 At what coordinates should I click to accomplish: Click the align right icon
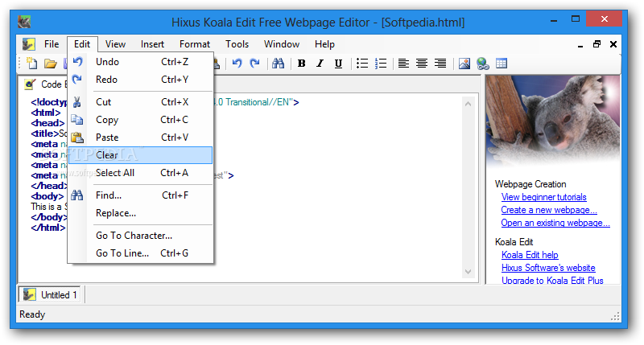click(x=440, y=64)
